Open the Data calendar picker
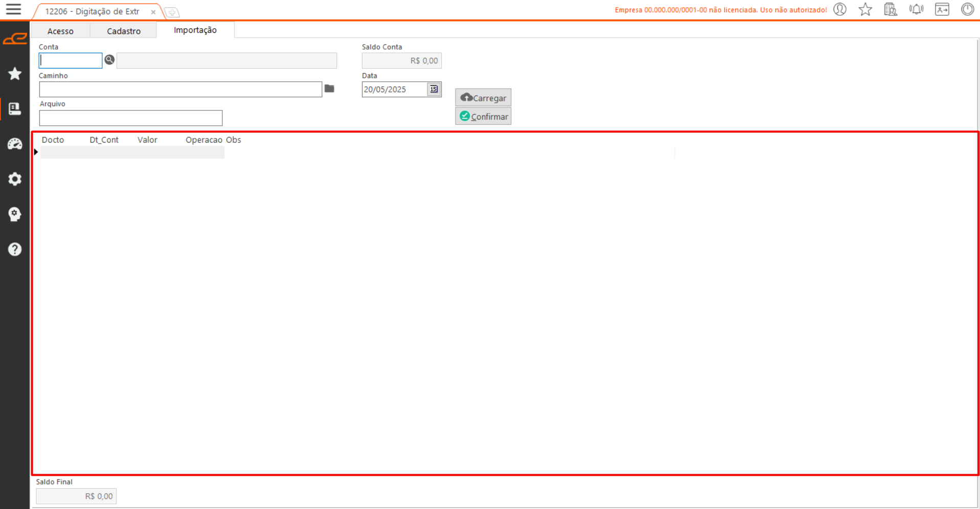Viewport: 980px width, 509px height. point(434,89)
